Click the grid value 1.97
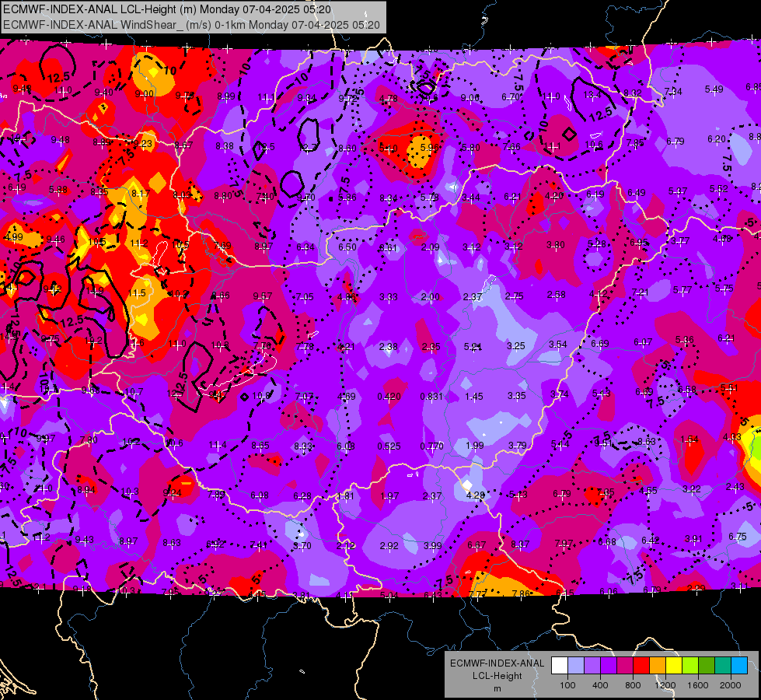Screen dimensions: 761x700 tap(389, 495)
